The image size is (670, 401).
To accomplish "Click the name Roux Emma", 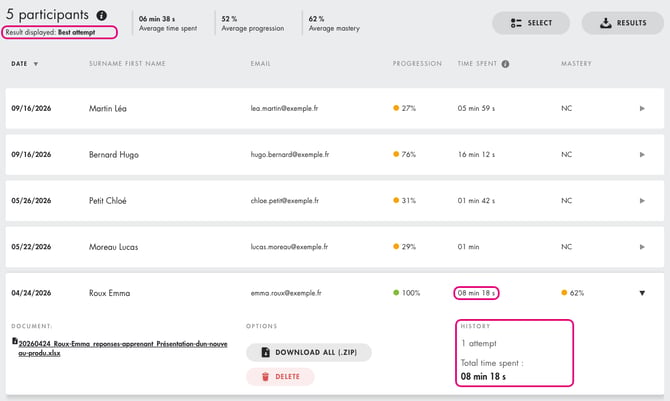I will [109, 293].
